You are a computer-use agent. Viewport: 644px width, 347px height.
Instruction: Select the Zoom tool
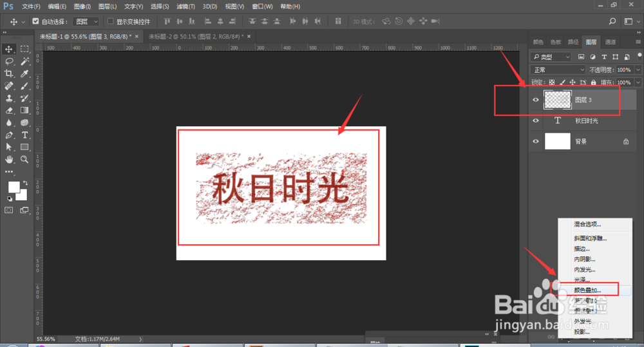coord(24,159)
